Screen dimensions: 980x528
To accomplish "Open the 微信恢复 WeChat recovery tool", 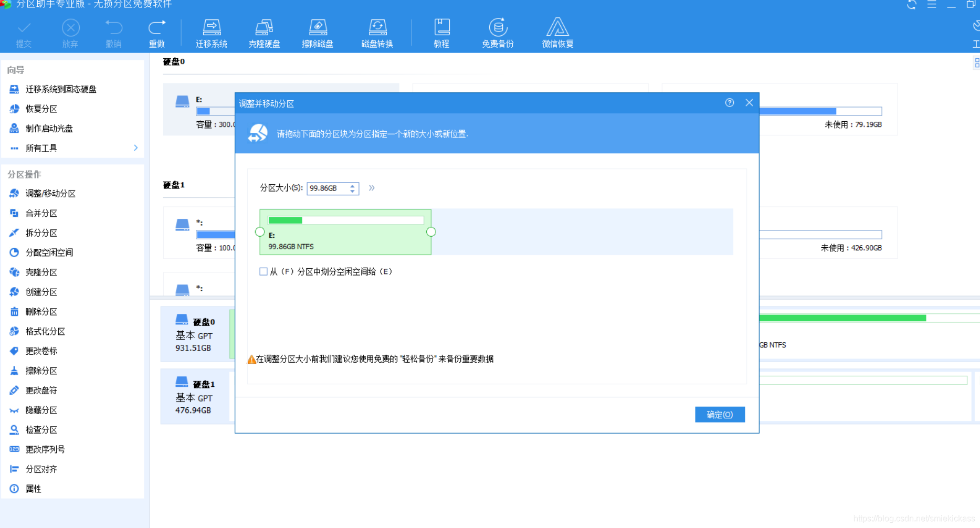I will [558, 34].
